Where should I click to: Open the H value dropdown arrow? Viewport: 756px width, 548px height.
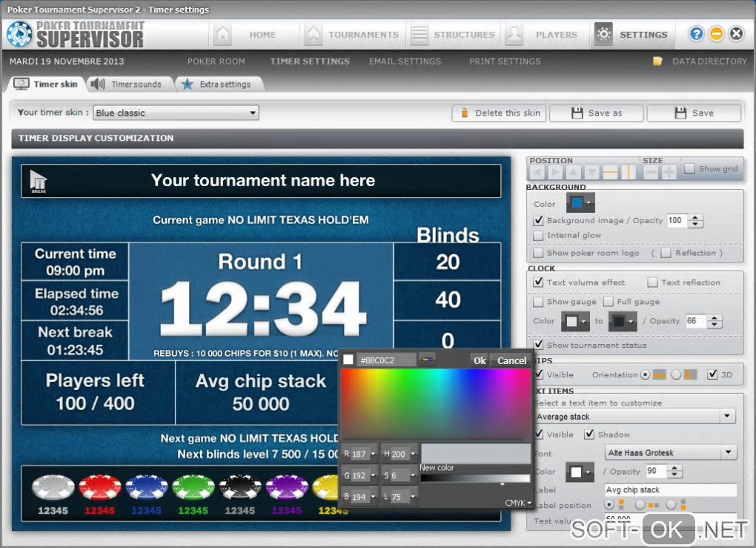pos(413,454)
